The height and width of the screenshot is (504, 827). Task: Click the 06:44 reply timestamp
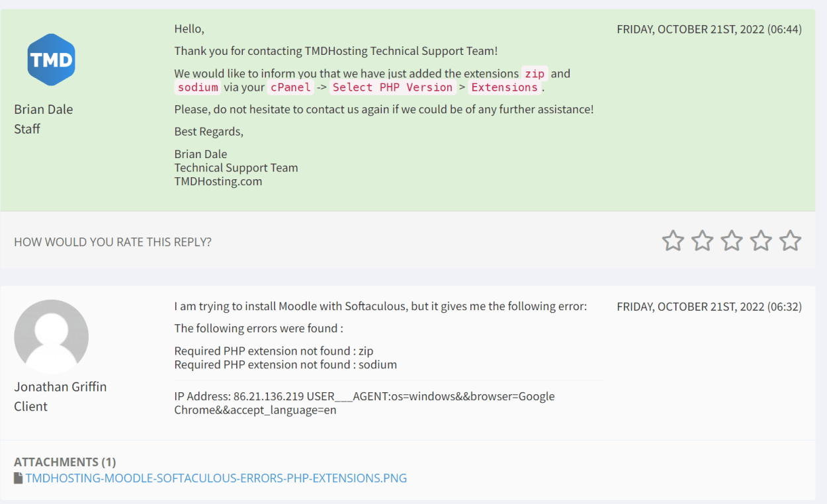pos(709,29)
